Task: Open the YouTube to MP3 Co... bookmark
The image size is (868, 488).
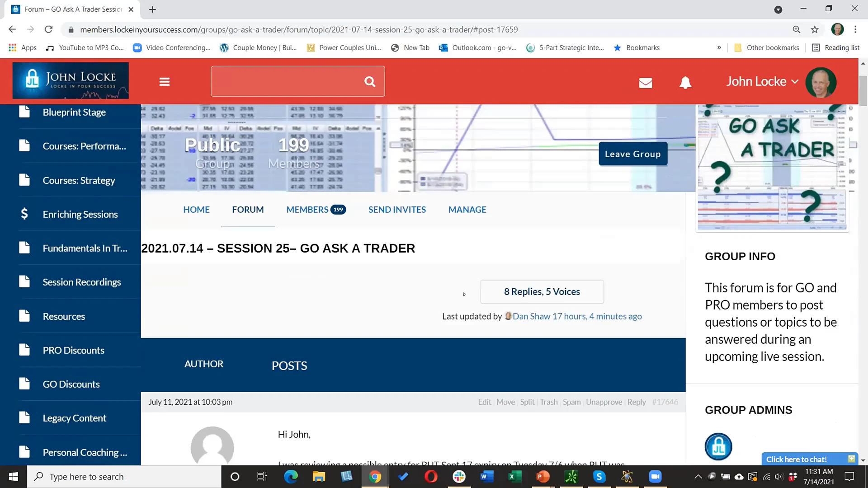Action: (85, 47)
